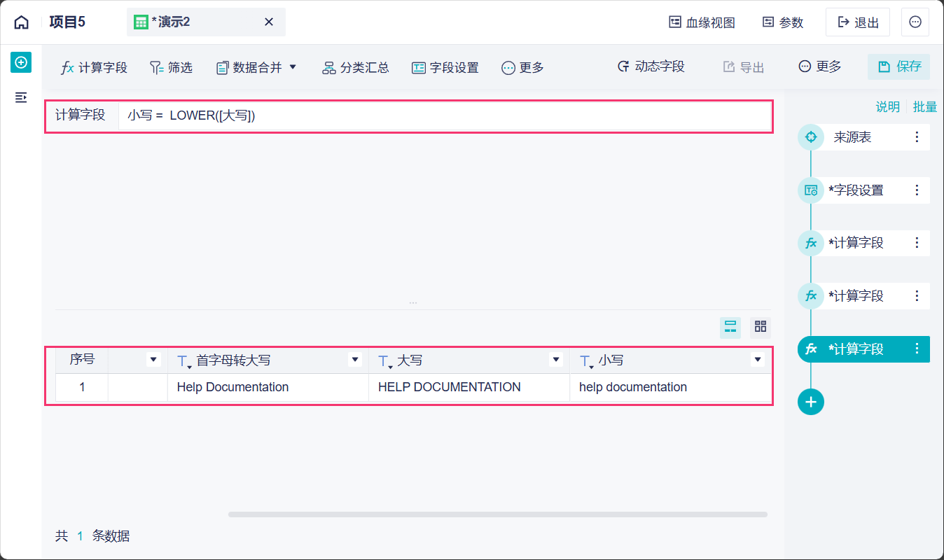
Task: Open 首字母转大写 column dropdown
Action: click(355, 360)
